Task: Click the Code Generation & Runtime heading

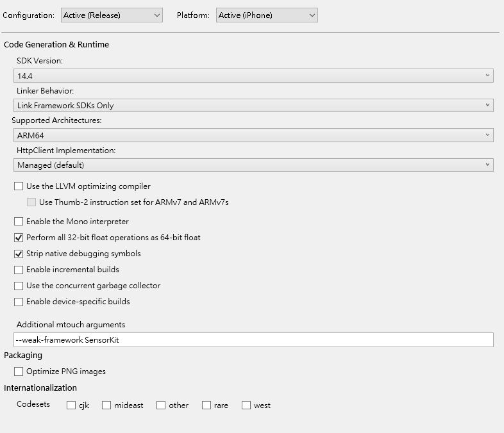Action: point(56,45)
